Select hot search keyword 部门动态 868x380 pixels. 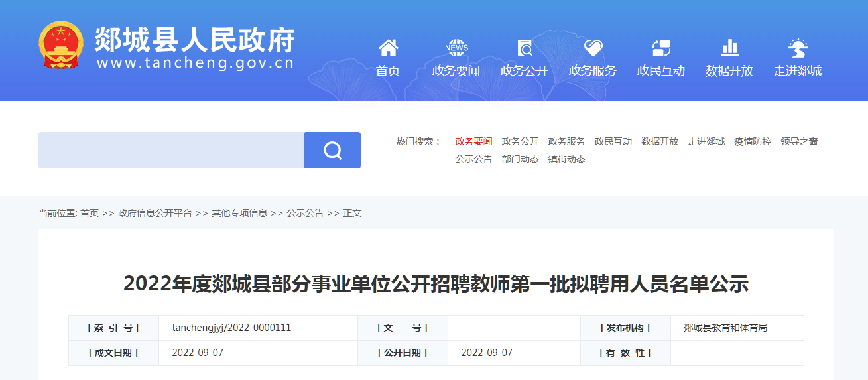521,159
